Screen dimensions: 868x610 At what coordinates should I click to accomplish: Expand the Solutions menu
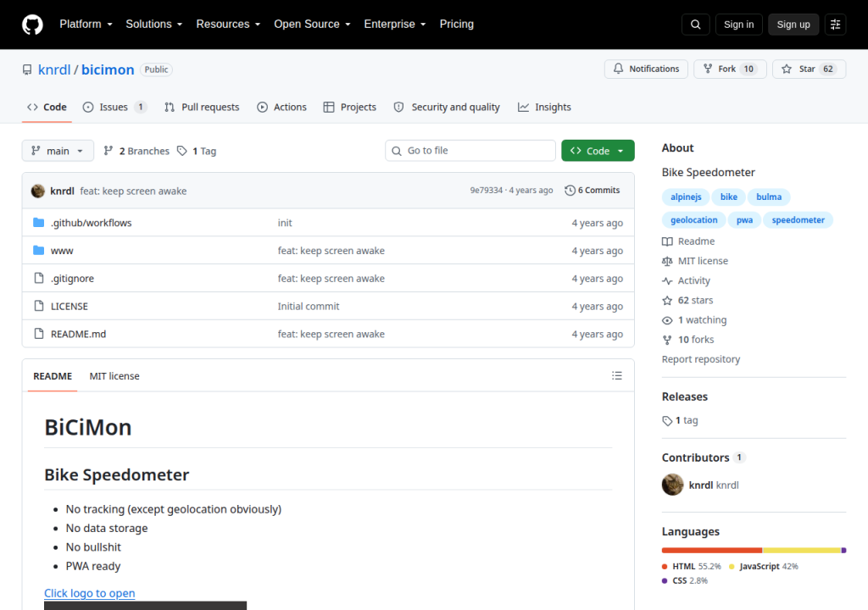pyautogui.click(x=154, y=25)
